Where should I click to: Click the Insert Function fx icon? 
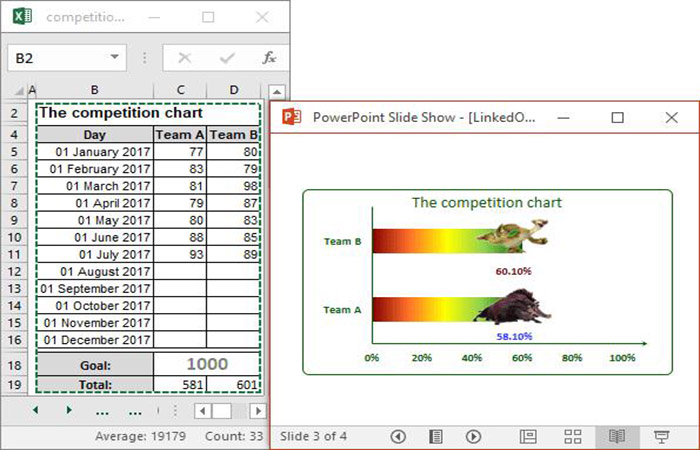coord(269,58)
